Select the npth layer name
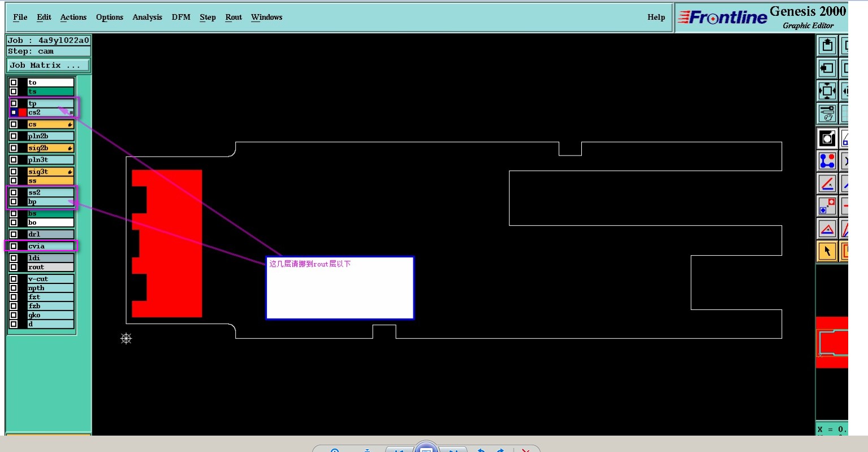The image size is (868, 452). coord(51,288)
